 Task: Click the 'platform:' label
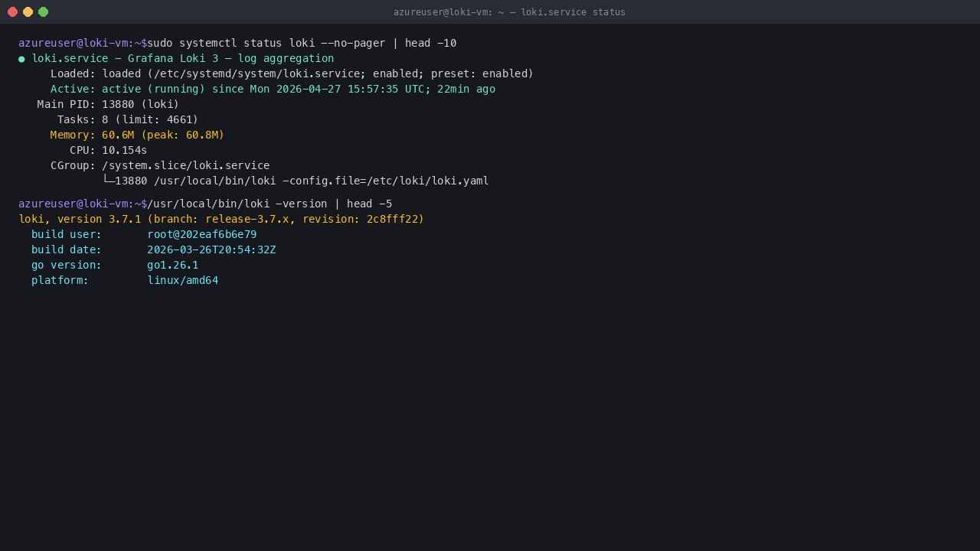pyautogui.click(x=60, y=280)
